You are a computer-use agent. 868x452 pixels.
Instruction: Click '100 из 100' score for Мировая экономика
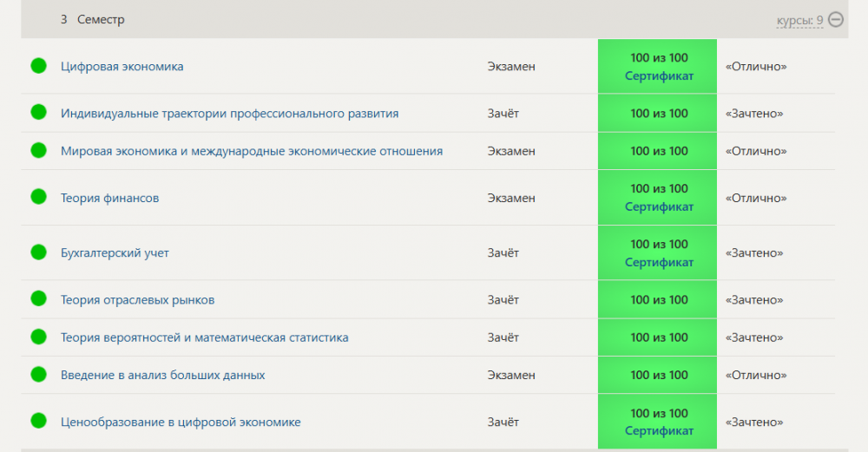[659, 151]
